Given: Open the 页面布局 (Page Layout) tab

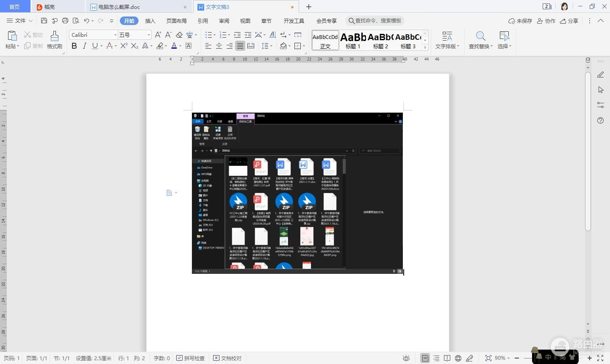Looking at the screenshot, I should [x=176, y=21].
